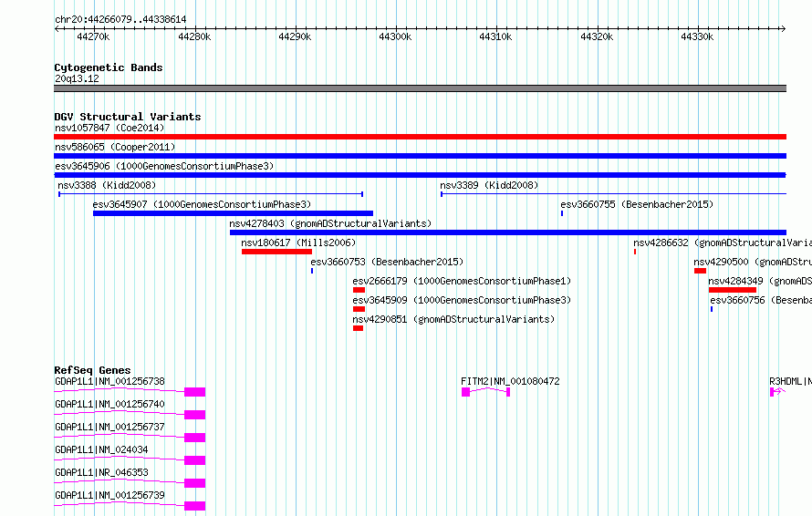Click the nsv4278403 gnomADStructuralVariants label
812x516 pixels.
pos(330,223)
